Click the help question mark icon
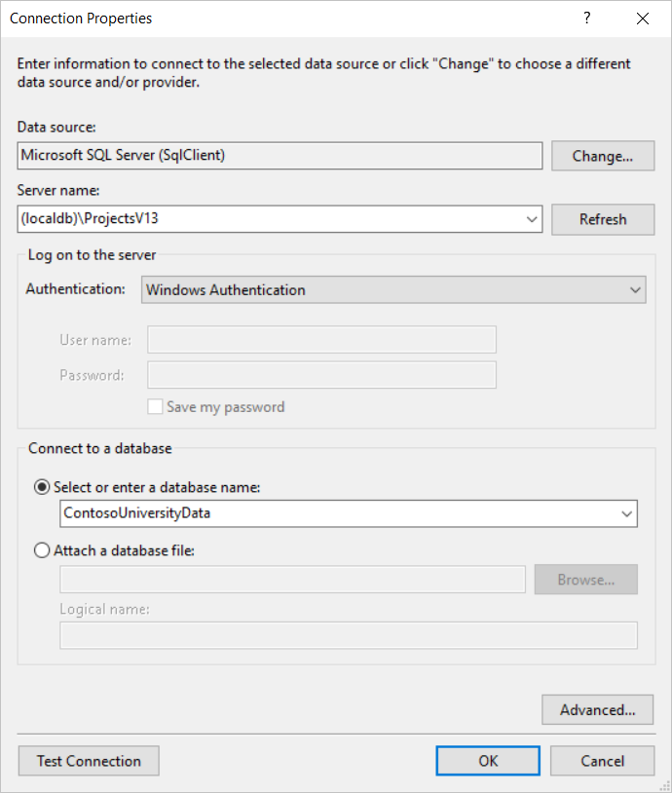Screen dimensions: 672x793 tap(586, 19)
